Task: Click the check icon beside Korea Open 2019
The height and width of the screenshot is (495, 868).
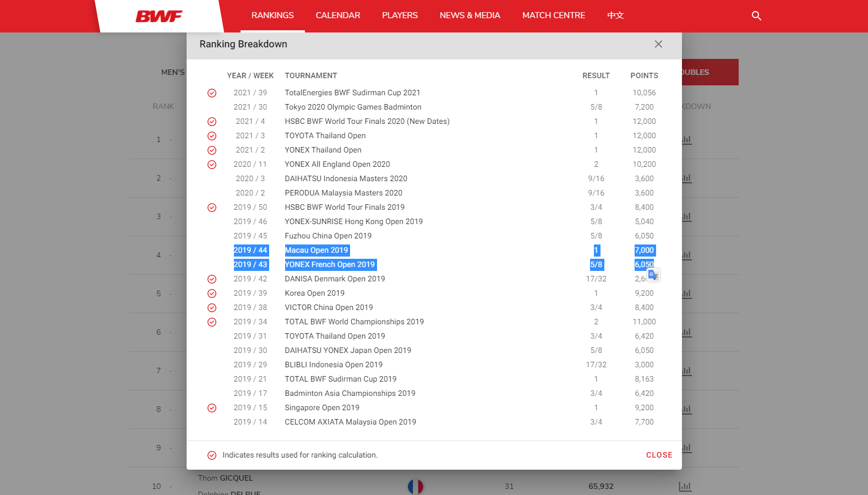Action: pos(212,293)
